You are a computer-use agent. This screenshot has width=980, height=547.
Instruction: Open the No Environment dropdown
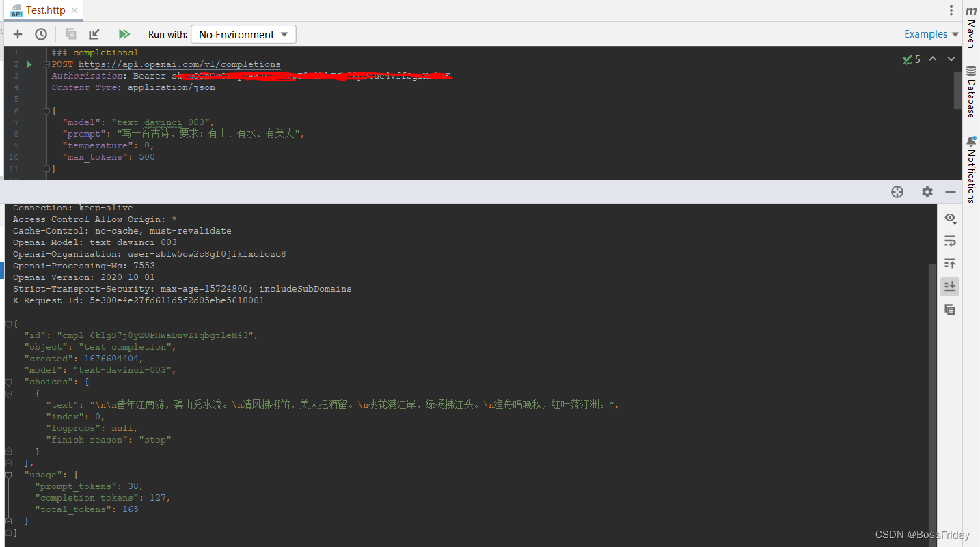(x=243, y=34)
